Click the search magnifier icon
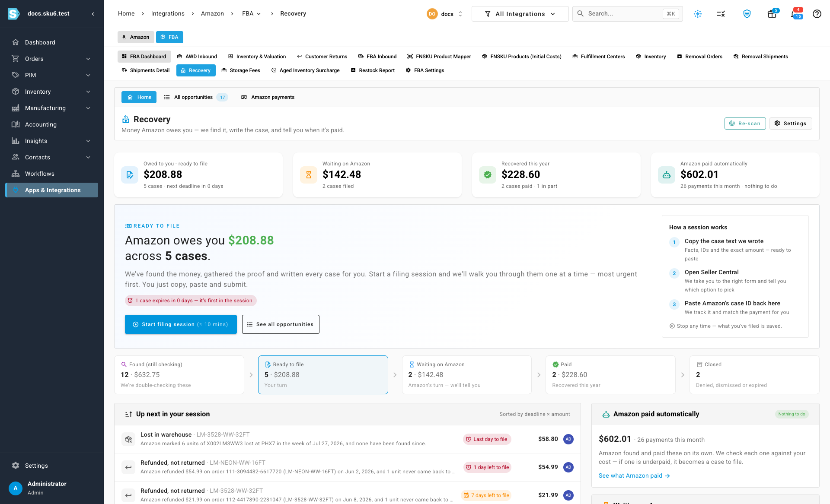Screen dimensions: 830x504 [x=581, y=14]
